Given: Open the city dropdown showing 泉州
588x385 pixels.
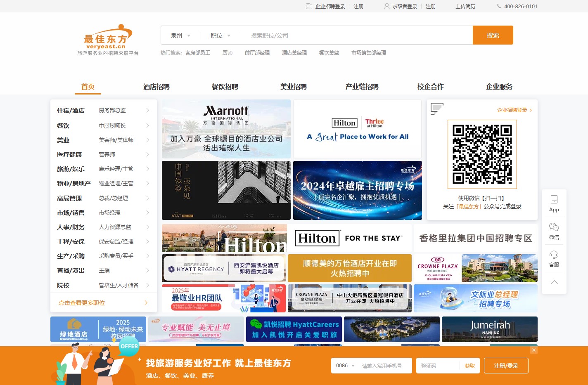Looking at the screenshot, I should (180, 35).
